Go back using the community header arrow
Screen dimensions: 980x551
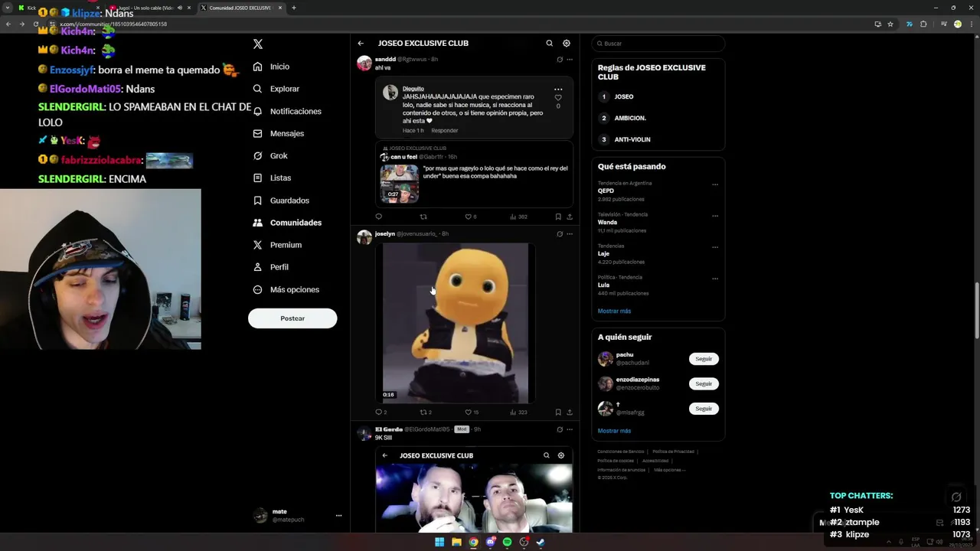[361, 44]
